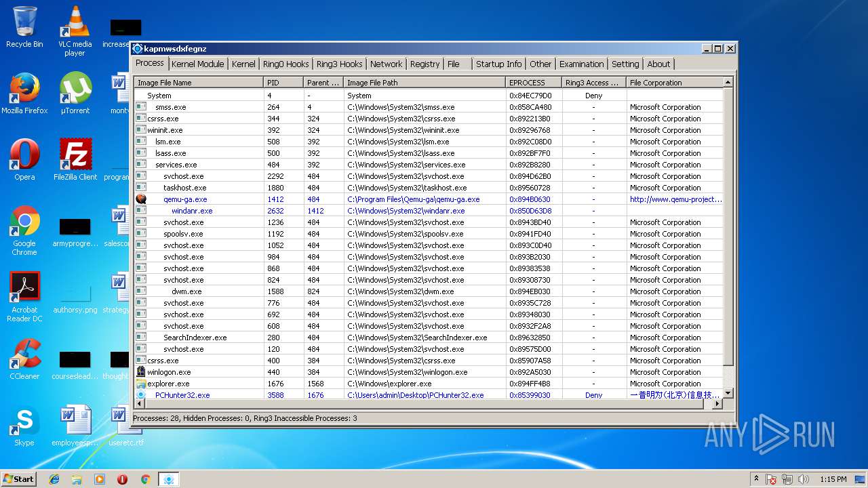Open the Ring3 Hooks tab
The width and height of the screenshot is (868, 488).
tap(340, 64)
